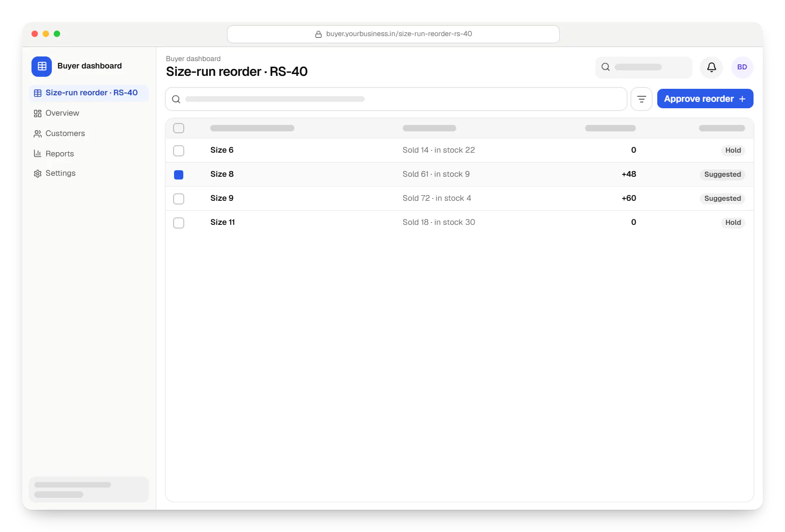Click "Sold 18 · in stock 30" text
The image size is (785, 532).
tap(439, 223)
